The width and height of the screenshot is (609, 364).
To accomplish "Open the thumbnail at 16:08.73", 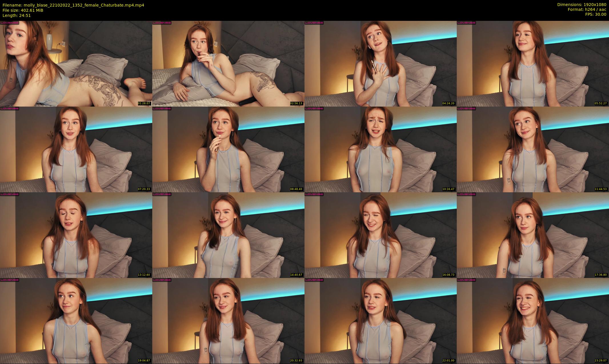I will point(380,235).
